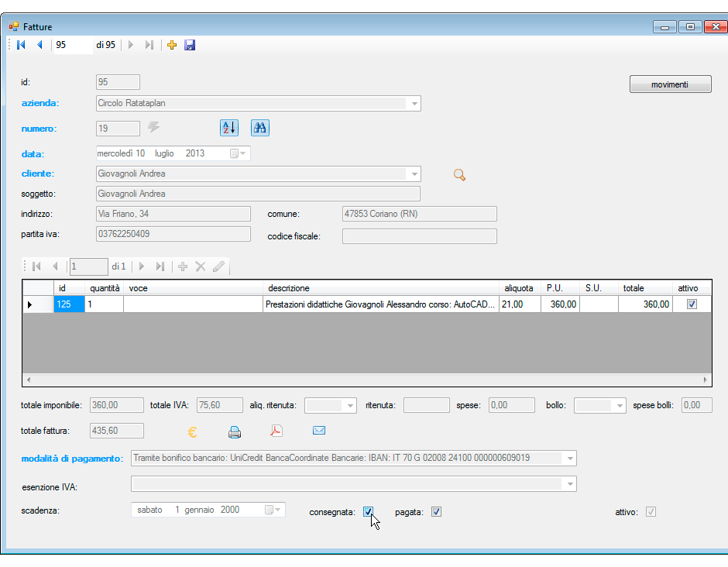The image size is (728, 567).
Task: Toggle the attivo checkbox at bottom right
Action: 651,512
